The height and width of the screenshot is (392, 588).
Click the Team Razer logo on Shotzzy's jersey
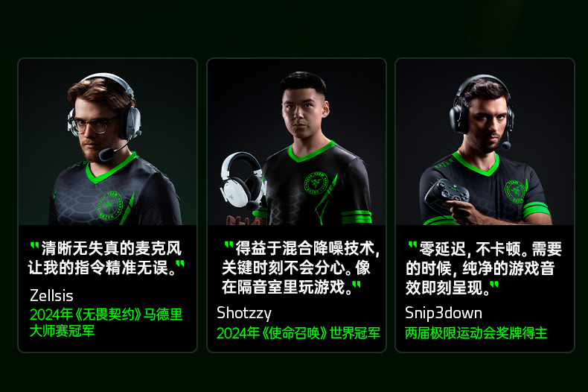(316, 183)
